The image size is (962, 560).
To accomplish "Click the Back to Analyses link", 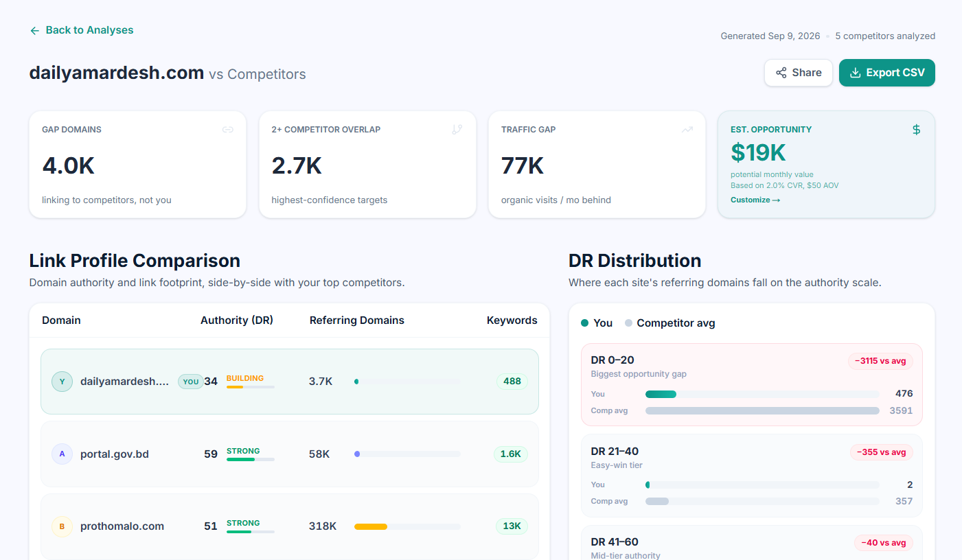I will coord(82,30).
